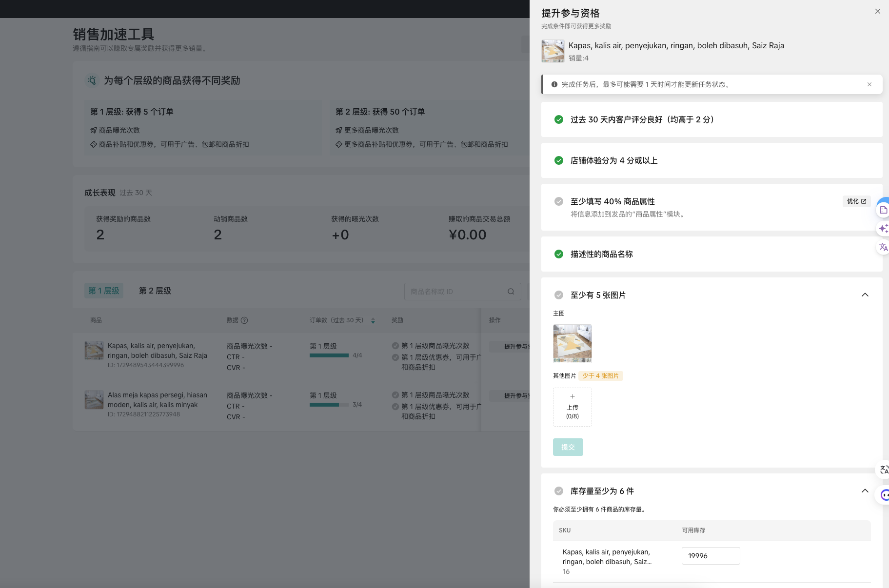Close the 提升参与资格 side panel
This screenshot has height=588, width=889.
coord(877,11)
